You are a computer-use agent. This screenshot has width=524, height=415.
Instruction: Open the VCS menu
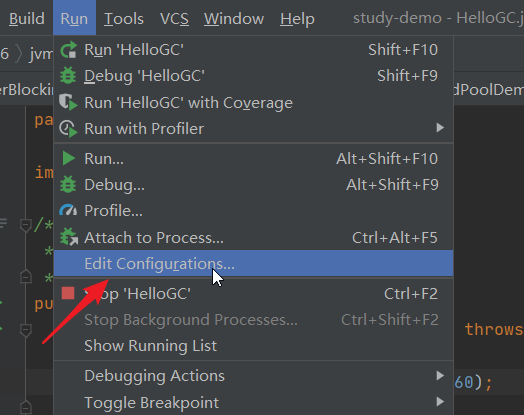pyautogui.click(x=174, y=18)
